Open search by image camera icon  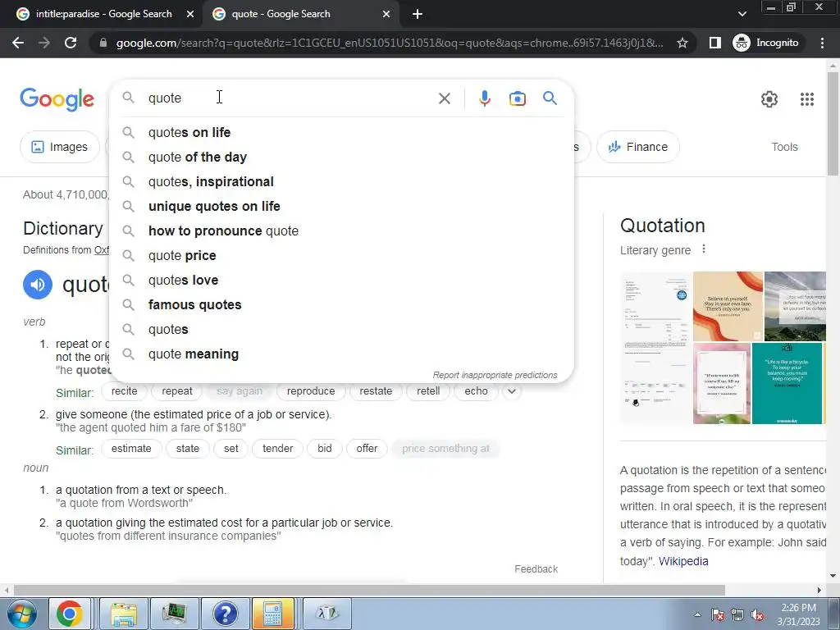(517, 98)
